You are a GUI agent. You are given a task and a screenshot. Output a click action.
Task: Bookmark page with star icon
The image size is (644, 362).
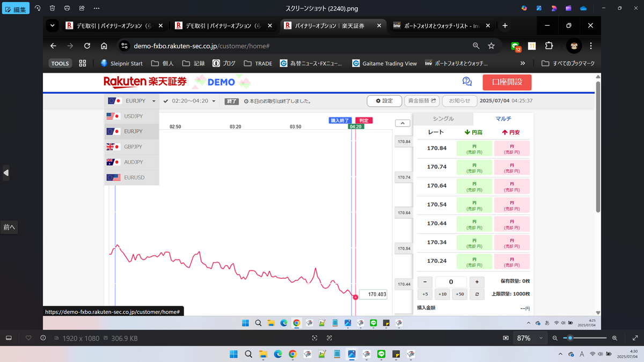pyautogui.click(x=491, y=46)
